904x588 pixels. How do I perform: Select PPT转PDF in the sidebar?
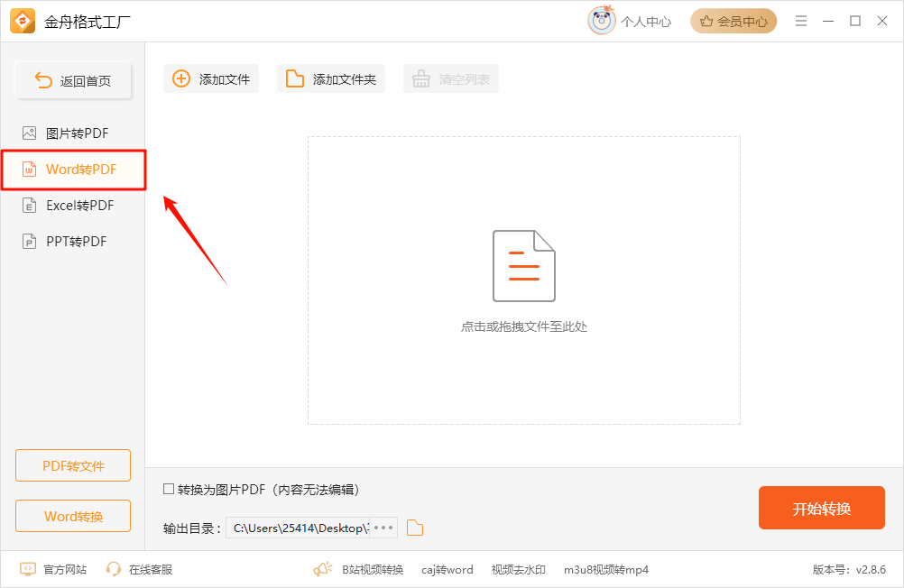point(73,241)
